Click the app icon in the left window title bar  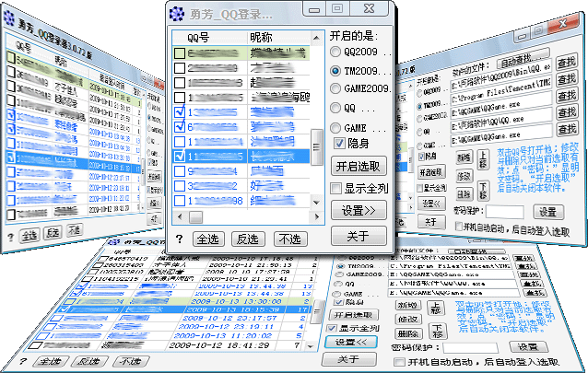point(9,18)
